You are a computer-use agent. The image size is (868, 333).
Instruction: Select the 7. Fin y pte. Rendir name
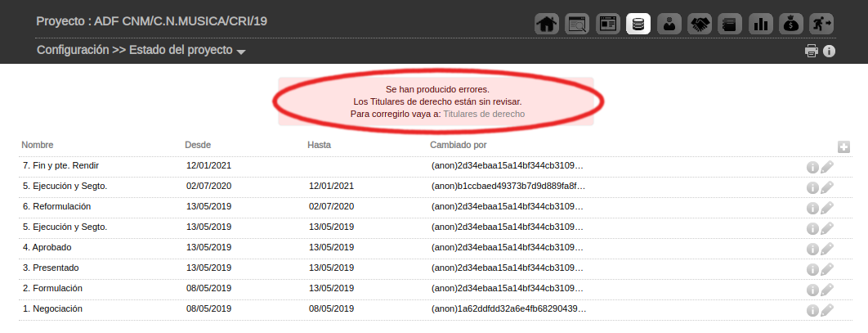[61, 165]
